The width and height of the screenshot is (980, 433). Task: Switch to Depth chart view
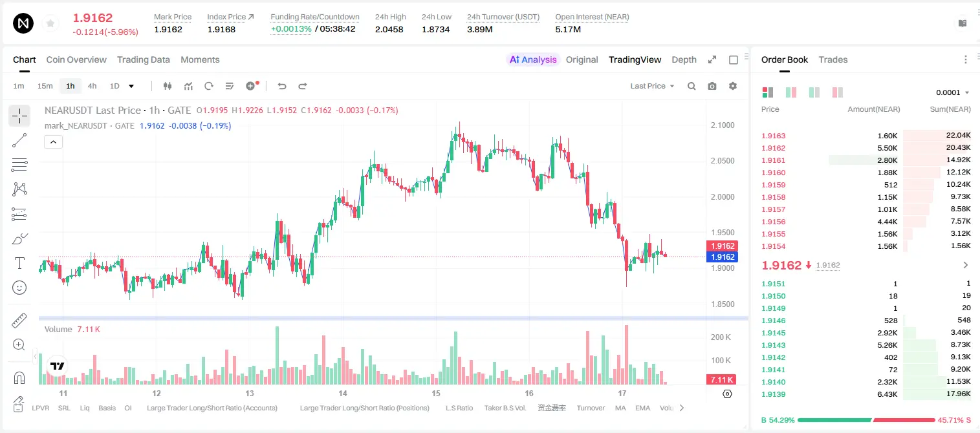pyautogui.click(x=684, y=59)
